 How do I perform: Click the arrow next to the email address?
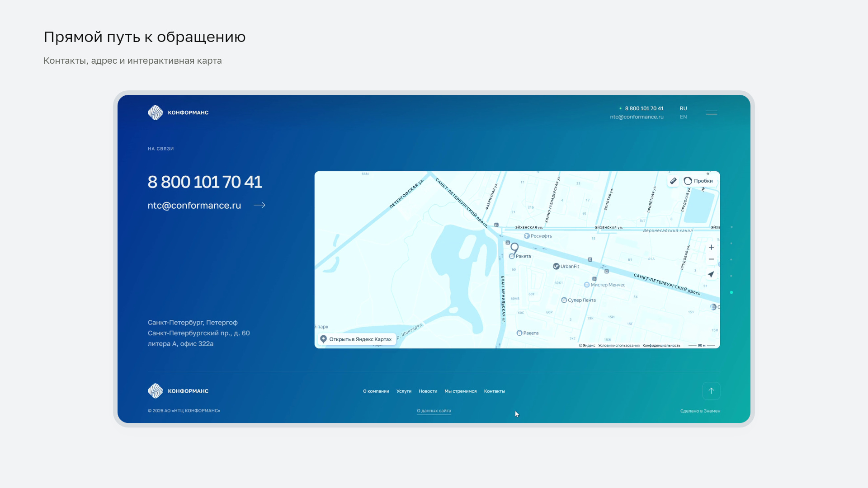click(259, 205)
